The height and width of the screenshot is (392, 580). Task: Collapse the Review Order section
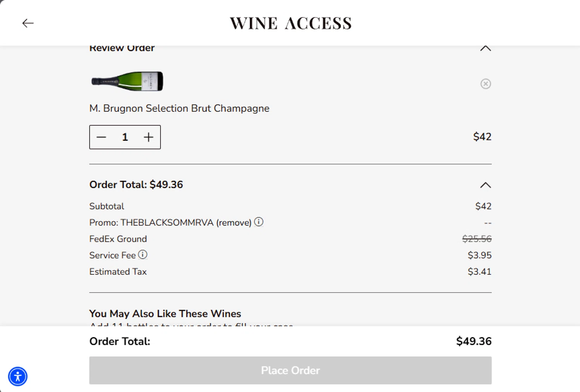click(485, 49)
